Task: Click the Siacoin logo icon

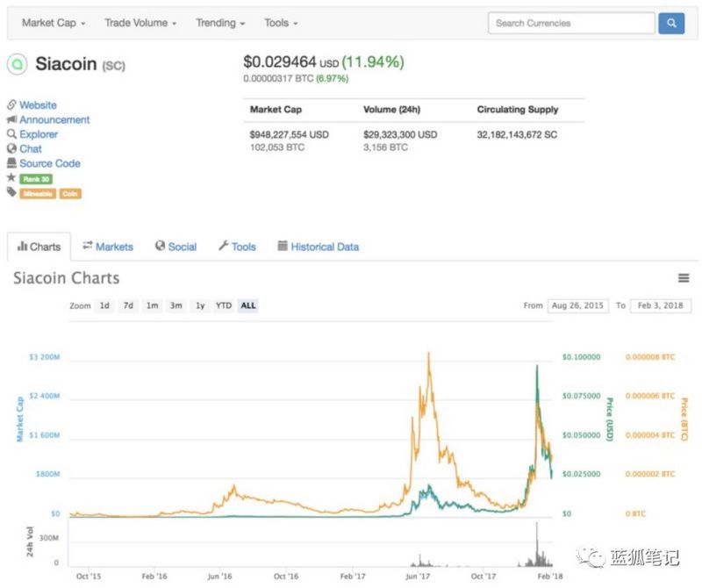Action: point(17,64)
